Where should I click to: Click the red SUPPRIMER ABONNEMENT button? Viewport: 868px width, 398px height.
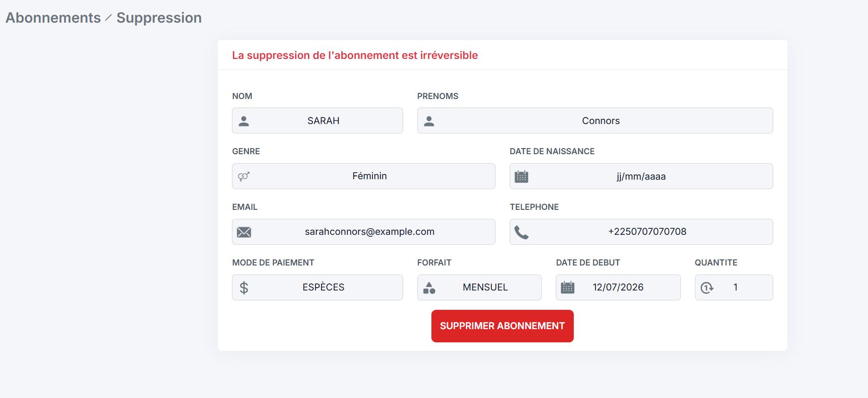click(x=503, y=326)
